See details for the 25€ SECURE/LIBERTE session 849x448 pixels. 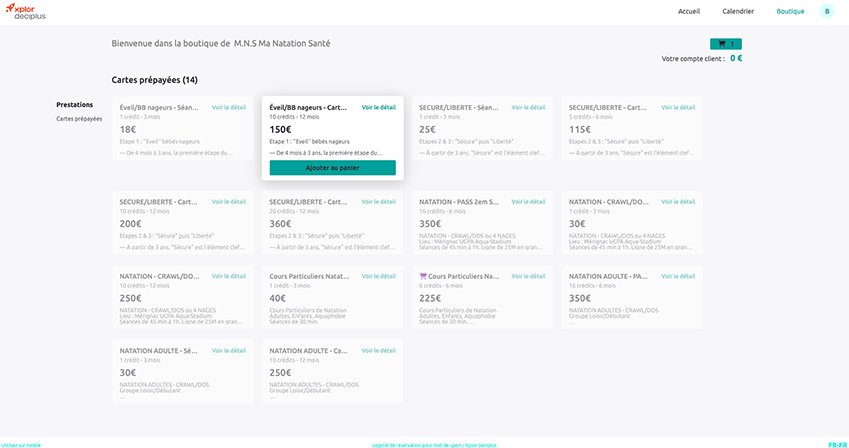pos(528,107)
